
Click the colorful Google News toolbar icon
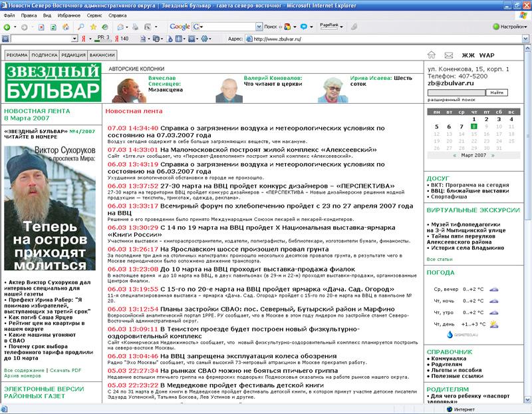[287, 27]
